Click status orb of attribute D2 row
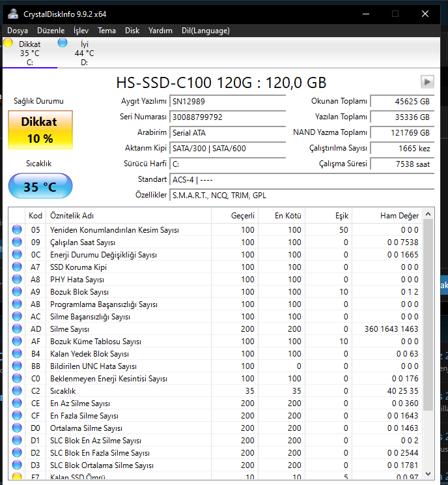This screenshot has height=485, width=448. point(17,452)
